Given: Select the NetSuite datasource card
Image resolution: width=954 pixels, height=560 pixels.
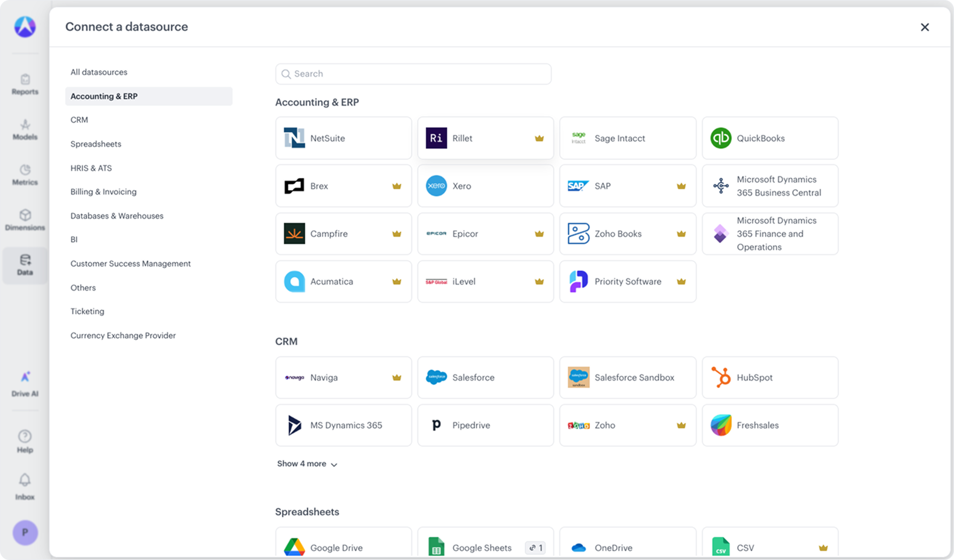Looking at the screenshot, I should pos(343,138).
